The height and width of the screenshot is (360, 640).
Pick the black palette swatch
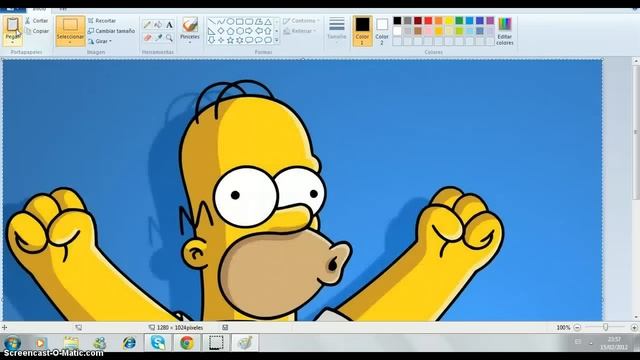point(397,20)
